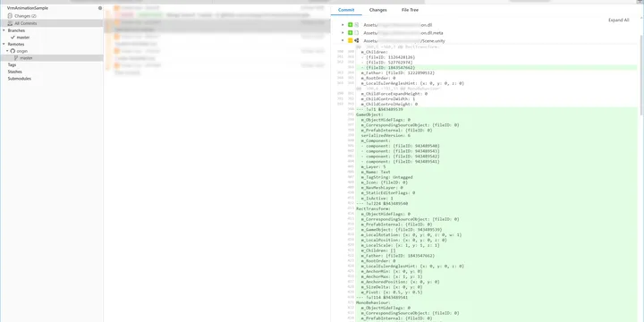Collapse the origin remote node

tap(7, 51)
